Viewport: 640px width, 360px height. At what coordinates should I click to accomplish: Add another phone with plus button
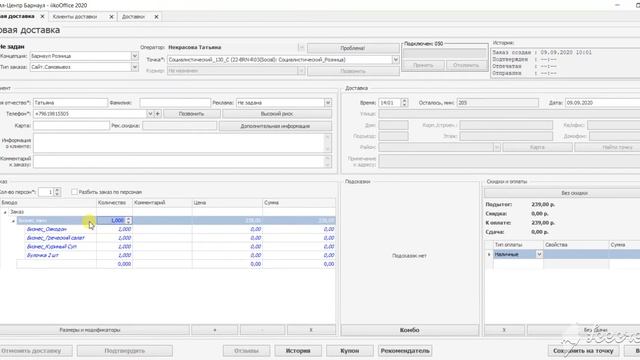(158, 114)
